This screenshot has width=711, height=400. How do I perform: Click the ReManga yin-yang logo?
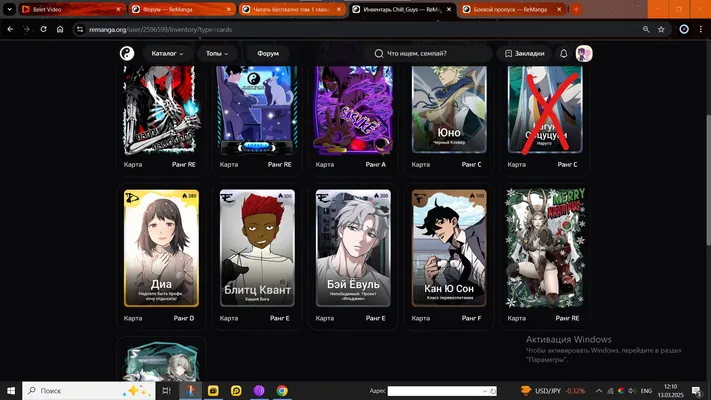pyautogui.click(x=127, y=54)
